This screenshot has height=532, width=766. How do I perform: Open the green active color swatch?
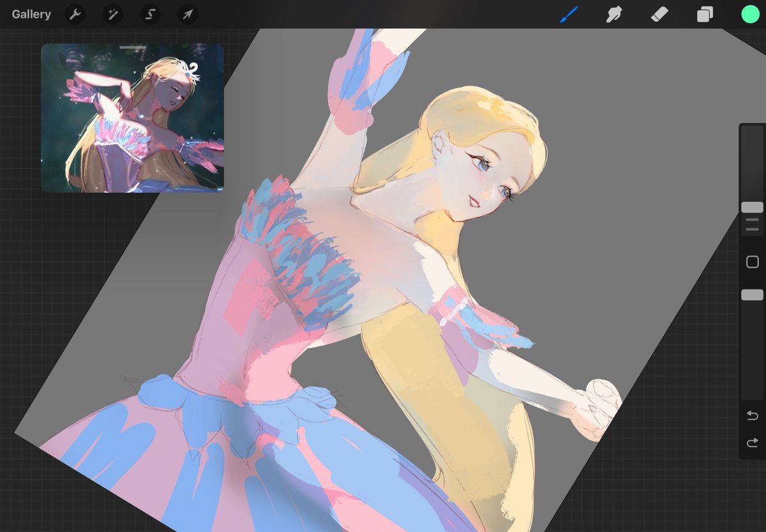coord(750,15)
